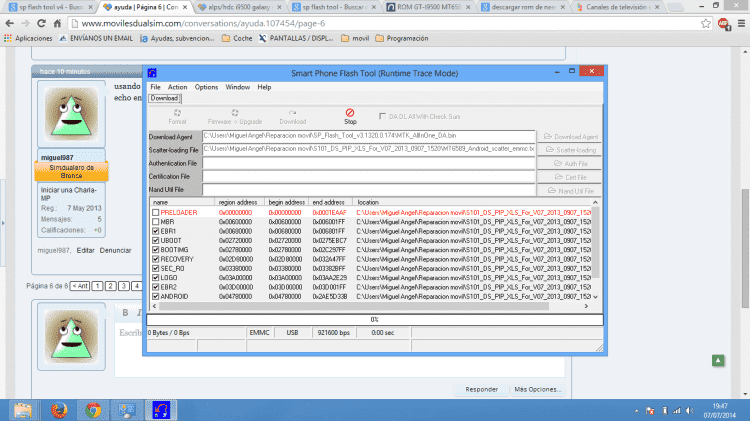The height and width of the screenshot is (421, 750).
Task: Open the Options menu
Action: tap(206, 87)
